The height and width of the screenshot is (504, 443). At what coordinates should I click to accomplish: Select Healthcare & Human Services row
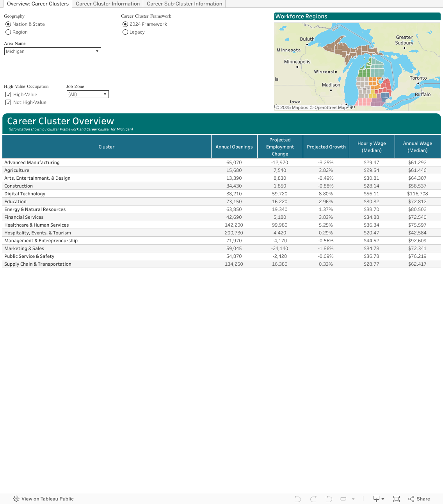tap(221, 225)
